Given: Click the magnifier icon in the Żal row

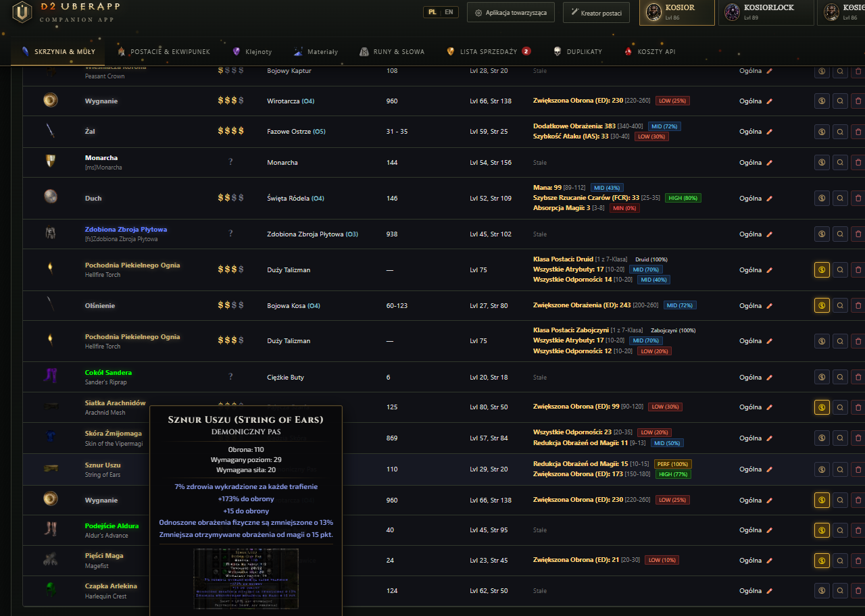Looking at the screenshot, I should pyautogui.click(x=840, y=132).
